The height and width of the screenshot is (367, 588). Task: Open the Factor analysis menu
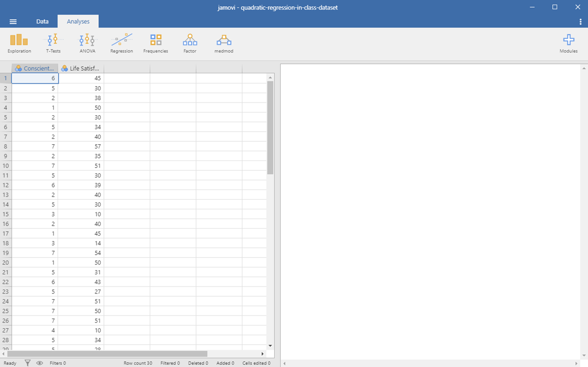tap(190, 43)
